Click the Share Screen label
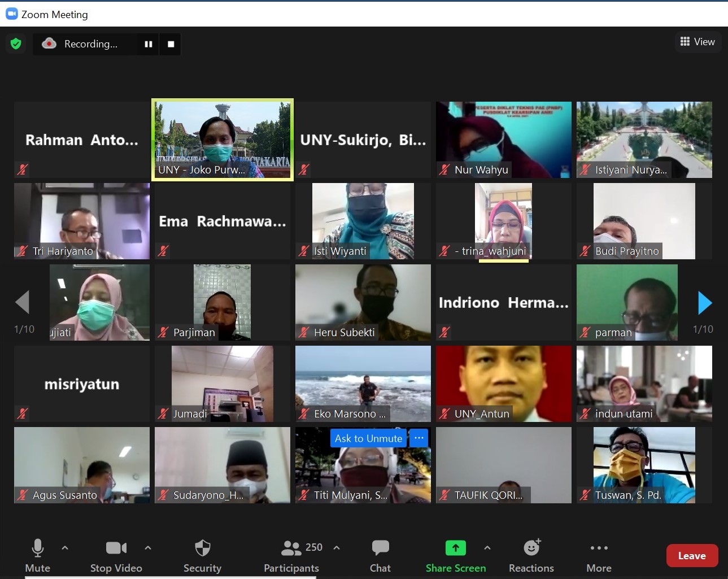 tap(456, 568)
